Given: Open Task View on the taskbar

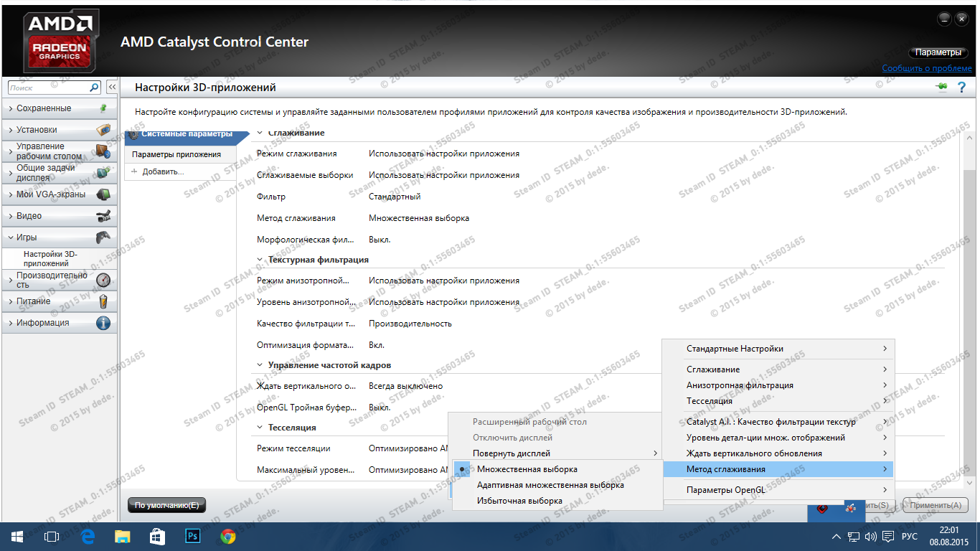Looking at the screenshot, I should pyautogui.click(x=52, y=537).
